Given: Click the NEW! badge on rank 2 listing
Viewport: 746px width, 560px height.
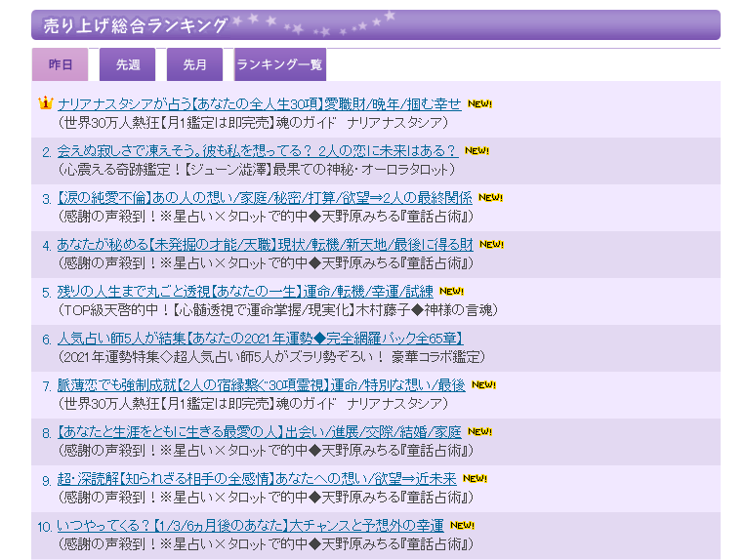Looking at the screenshot, I should (x=477, y=151).
